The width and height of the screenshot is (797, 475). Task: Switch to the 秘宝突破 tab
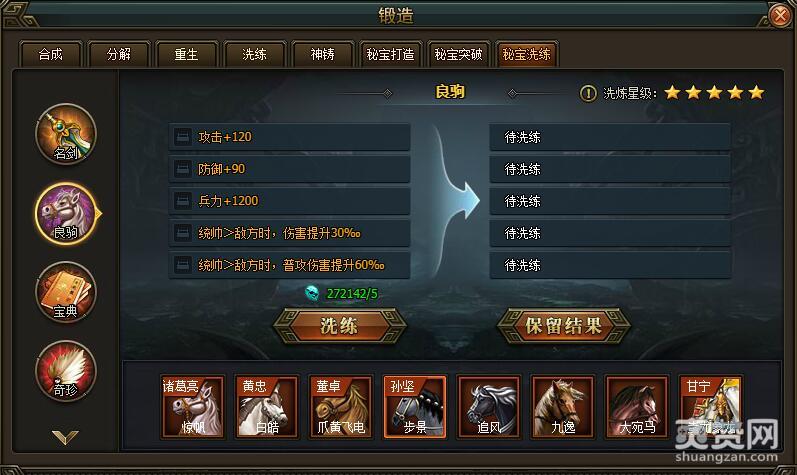458,54
